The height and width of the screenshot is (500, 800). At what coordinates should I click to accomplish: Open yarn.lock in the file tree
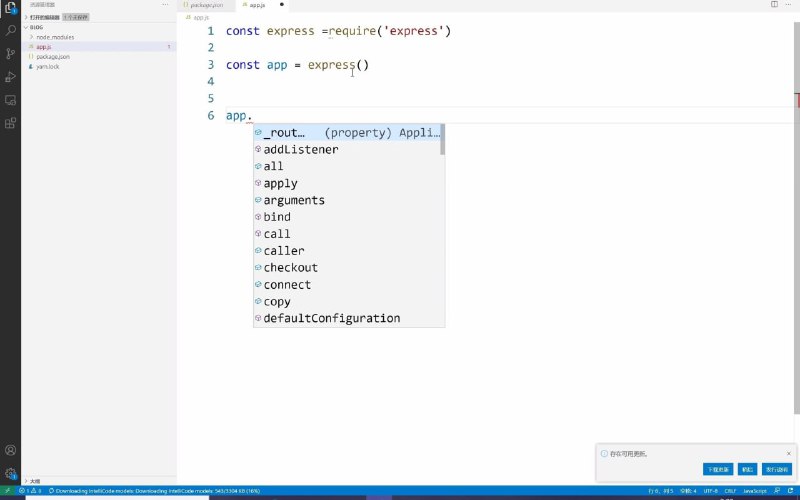pos(48,66)
